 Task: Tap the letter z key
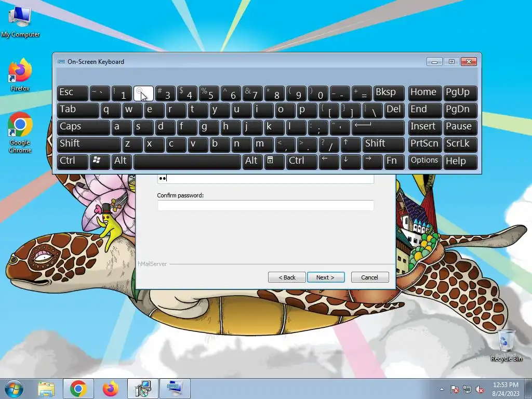pyautogui.click(x=132, y=144)
